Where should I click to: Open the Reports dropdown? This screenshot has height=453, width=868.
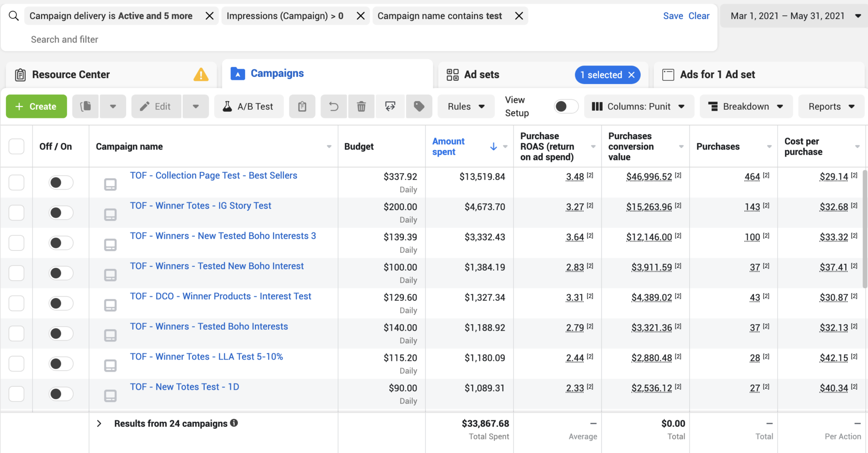[x=831, y=107]
